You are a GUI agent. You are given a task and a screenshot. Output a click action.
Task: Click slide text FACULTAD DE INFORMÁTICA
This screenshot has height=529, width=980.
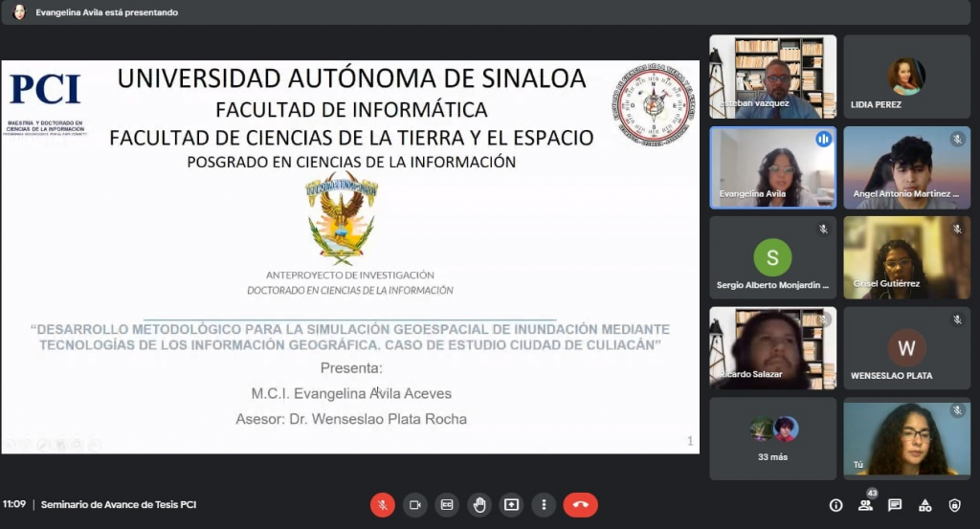tap(352, 110)
